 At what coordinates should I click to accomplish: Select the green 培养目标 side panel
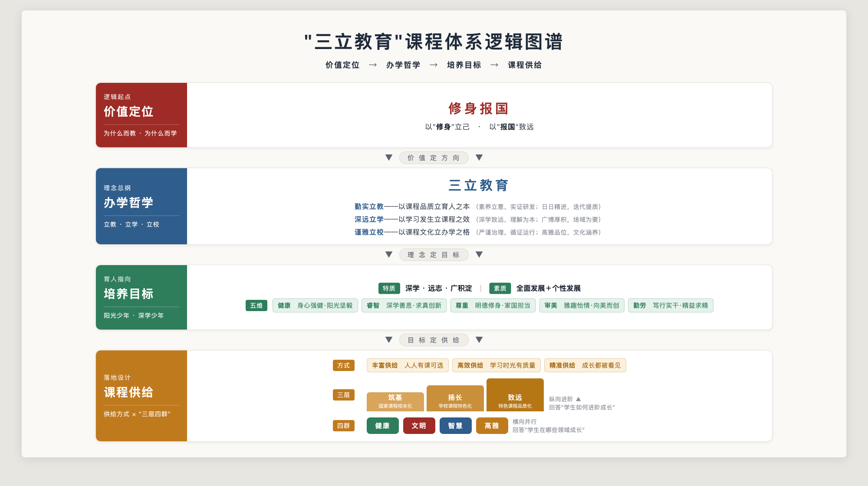[141, 297]
